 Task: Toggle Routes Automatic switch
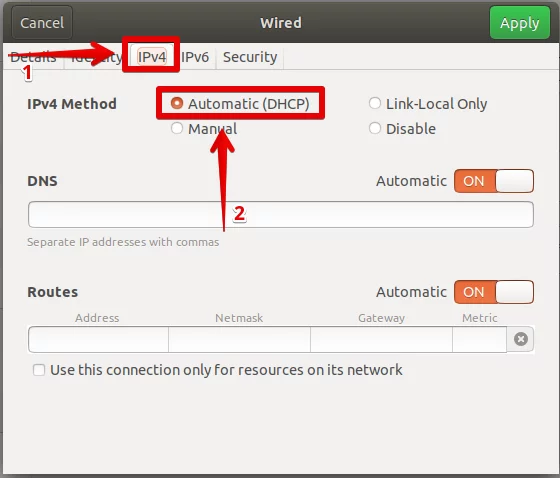(494, 292)
